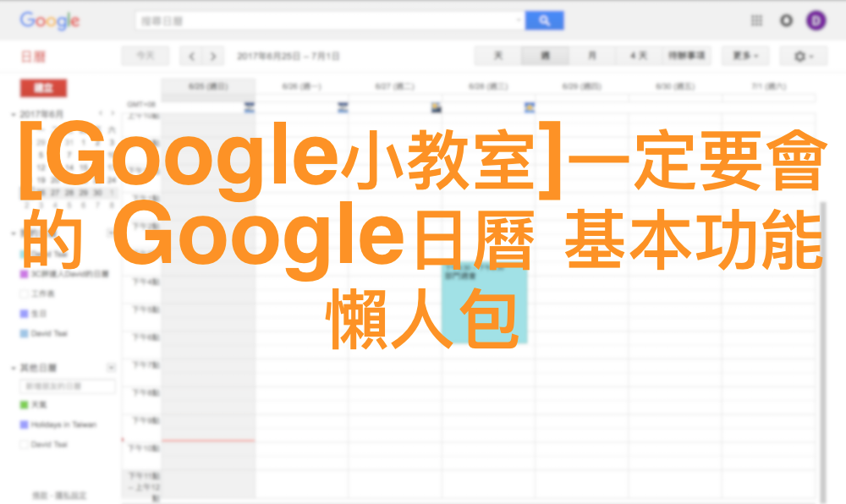Viewport: 846px width, 504px height.
Task: Click the vertical scrollbar of the calendar grid
Action: tap(823, 353)
